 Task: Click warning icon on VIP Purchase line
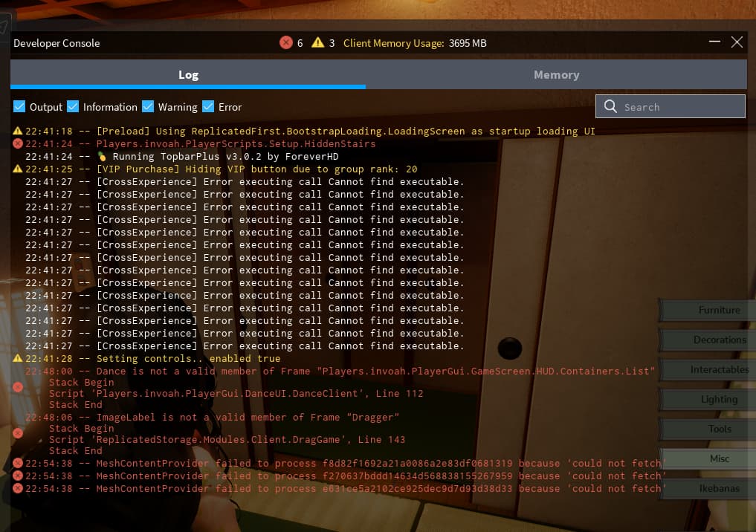click(18, 169)
